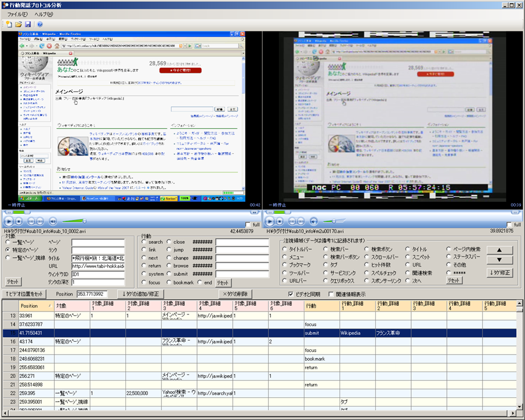Viewport: 525px width, 420px height.
Task: Stop the left video player
Action: pyautogui.click(x=18, y=221)
